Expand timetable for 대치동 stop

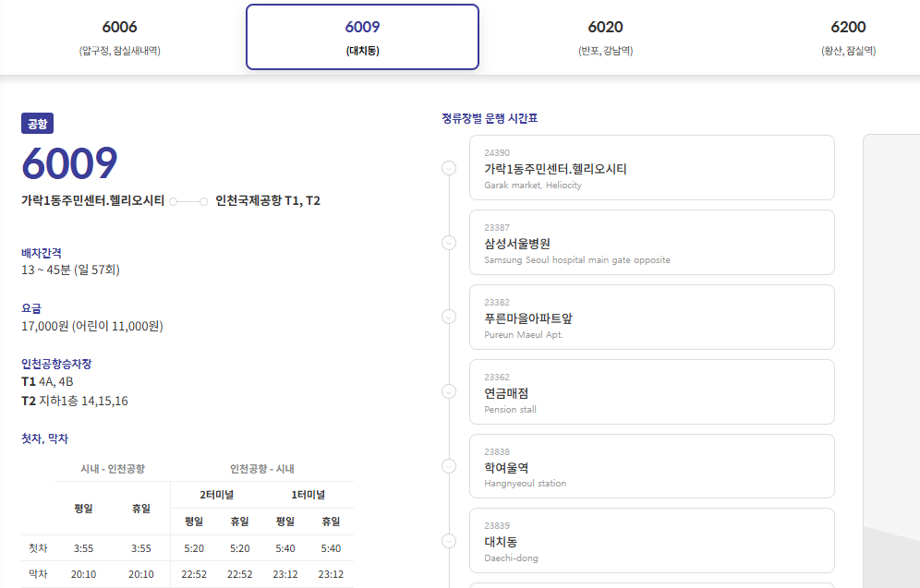pyautogui.click(x=449, y=541)
